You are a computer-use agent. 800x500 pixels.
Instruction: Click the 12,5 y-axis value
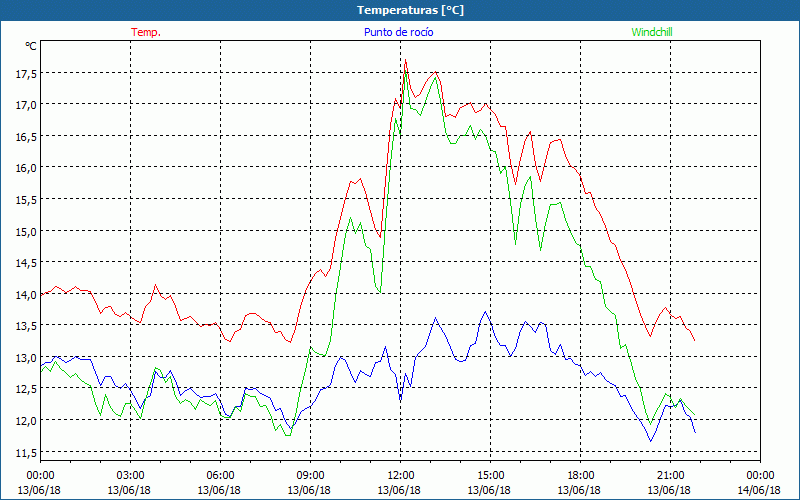click(27, 389)
